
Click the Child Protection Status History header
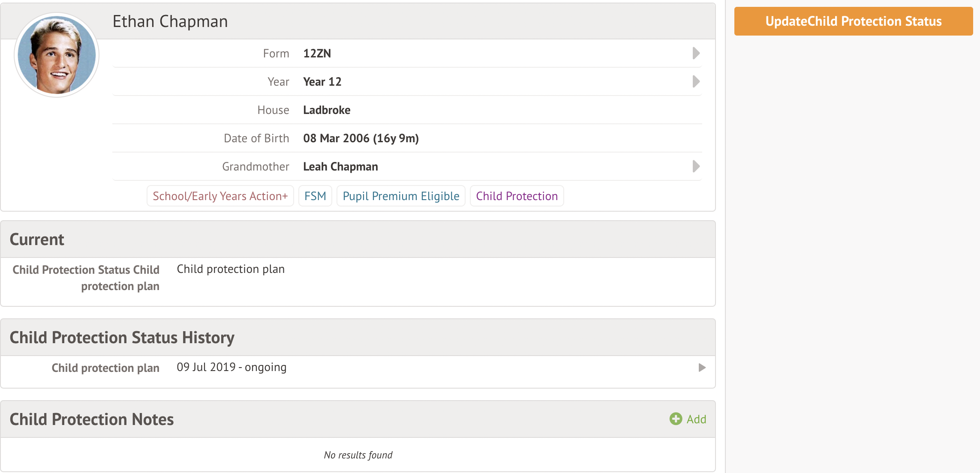(x=122, y=337)
